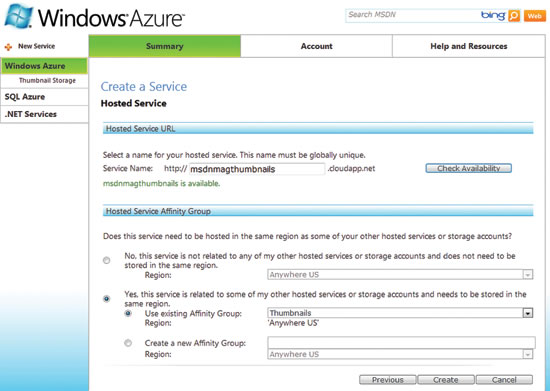Go to the Summary tab
550x391 pixels.
165,46
